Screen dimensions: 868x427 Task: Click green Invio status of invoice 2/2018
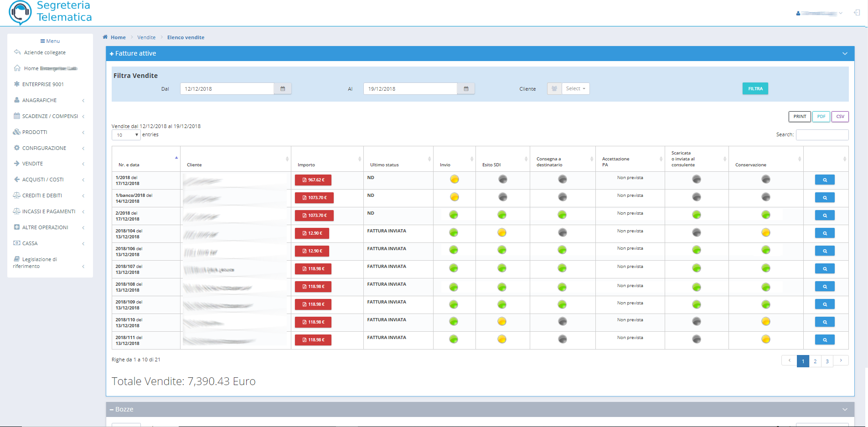coord(454,215)
